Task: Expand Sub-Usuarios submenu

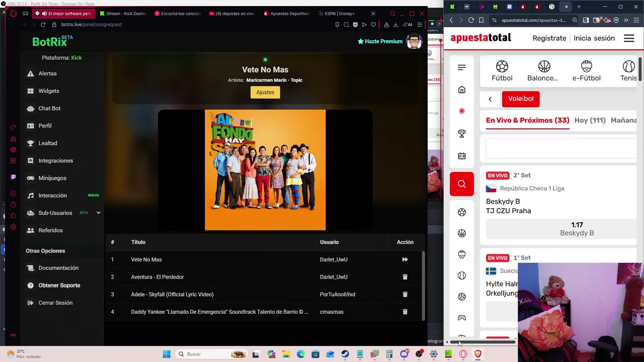Action: [x=98, y=213]
